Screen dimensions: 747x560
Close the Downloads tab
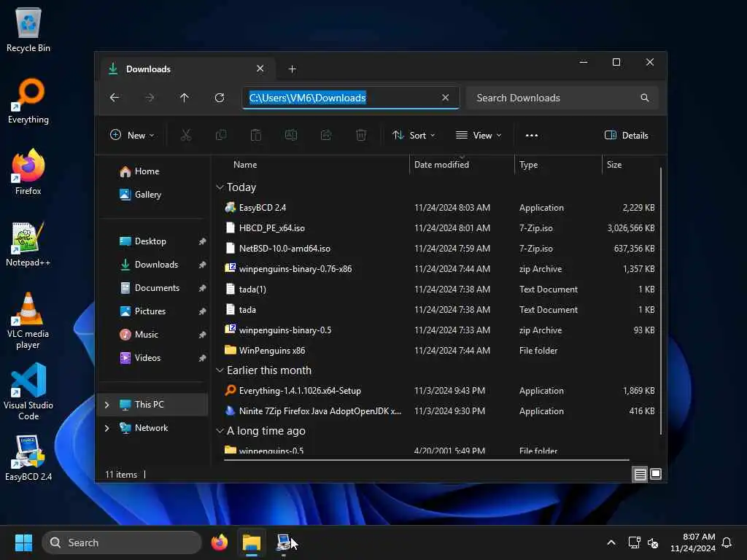pos(260,69)
